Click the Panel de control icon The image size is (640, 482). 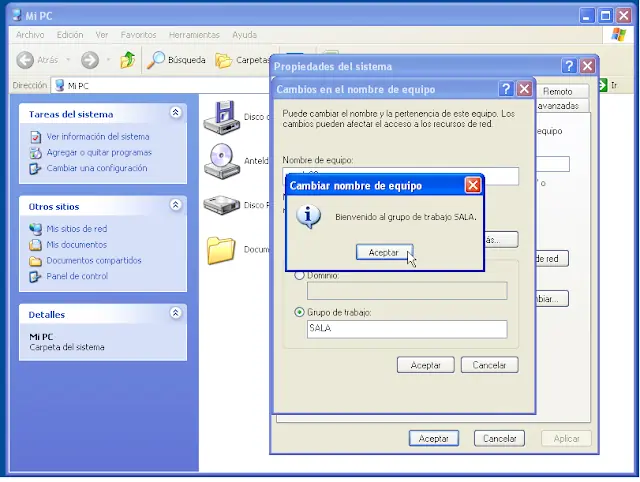coord(36,277)
